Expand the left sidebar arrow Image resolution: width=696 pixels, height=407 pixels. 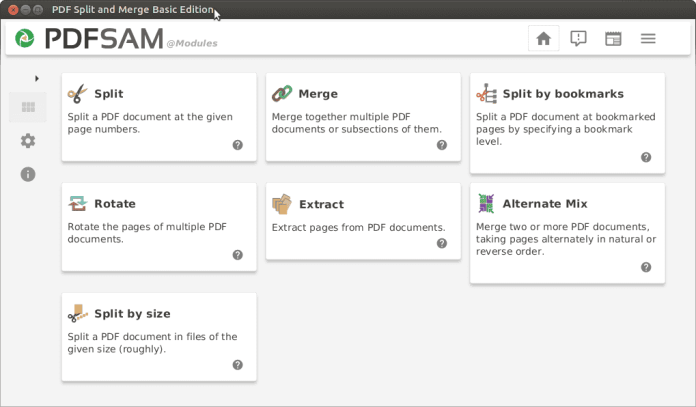37,78
